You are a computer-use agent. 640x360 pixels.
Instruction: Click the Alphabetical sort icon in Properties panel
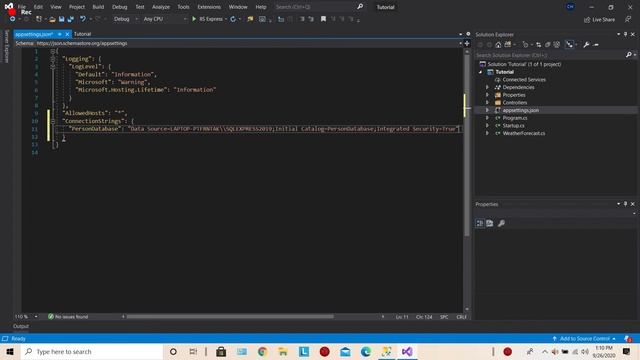point(490,223)
